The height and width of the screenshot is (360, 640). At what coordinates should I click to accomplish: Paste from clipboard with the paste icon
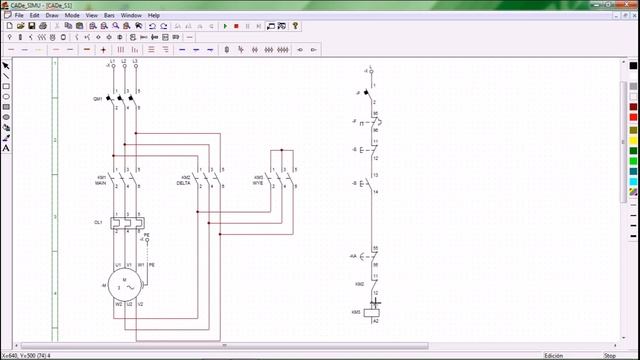click(x=80, y=26)
